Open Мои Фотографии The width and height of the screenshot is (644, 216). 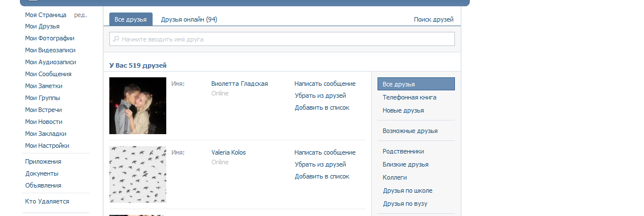(x=50, y=38)
